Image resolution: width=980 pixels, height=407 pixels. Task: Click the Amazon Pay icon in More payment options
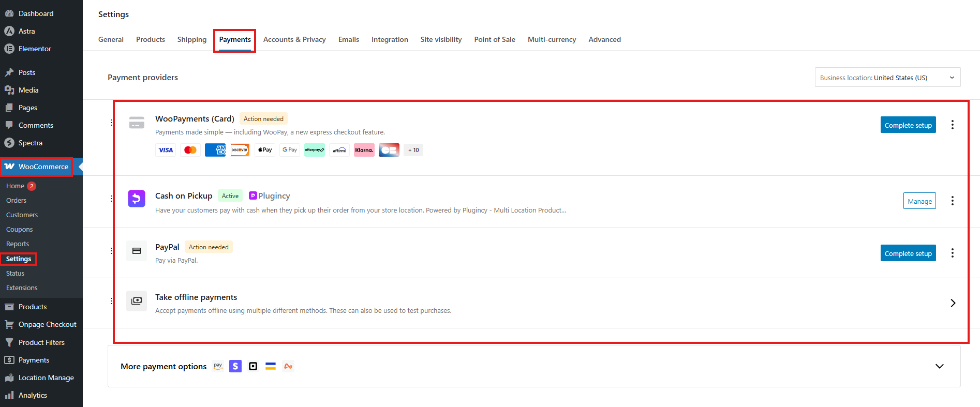(x=218, y=366)
